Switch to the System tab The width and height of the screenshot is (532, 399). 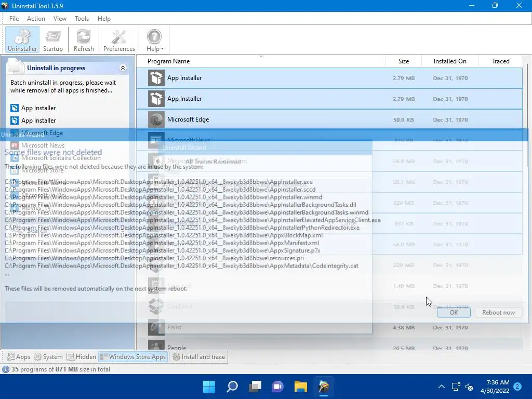(x=48, y=357)
